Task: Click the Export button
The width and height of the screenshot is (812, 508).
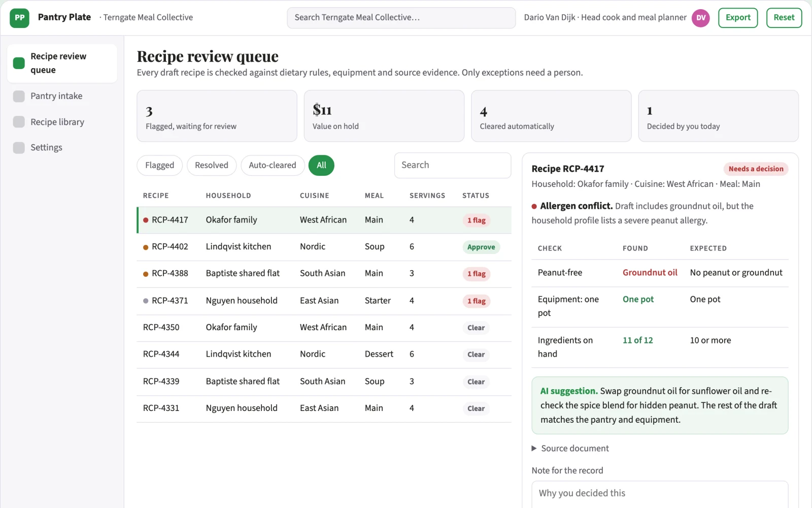Action: tap(738, 18)
